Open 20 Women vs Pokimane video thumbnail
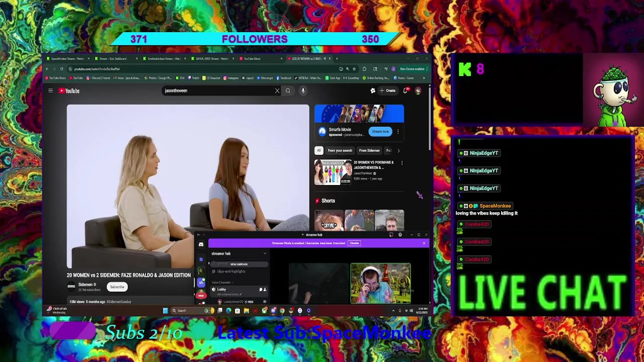Image resolution: width=644 pixels, height=362 pixels. (333, 172)
